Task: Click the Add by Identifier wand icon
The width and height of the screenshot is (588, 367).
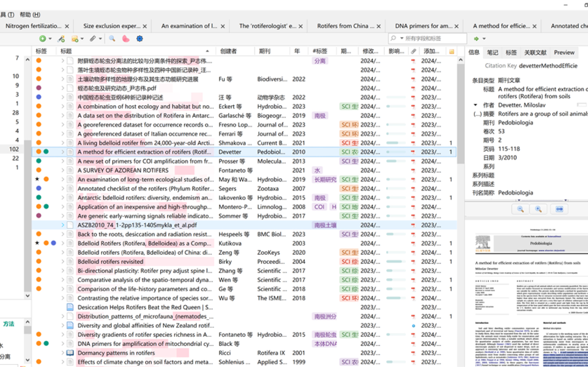Action: coord(61,39)
